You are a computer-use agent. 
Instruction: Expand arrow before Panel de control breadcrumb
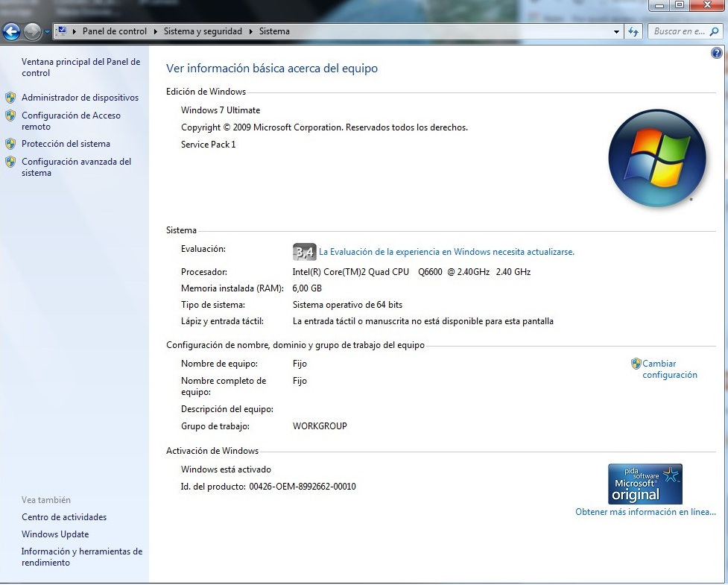75,31
